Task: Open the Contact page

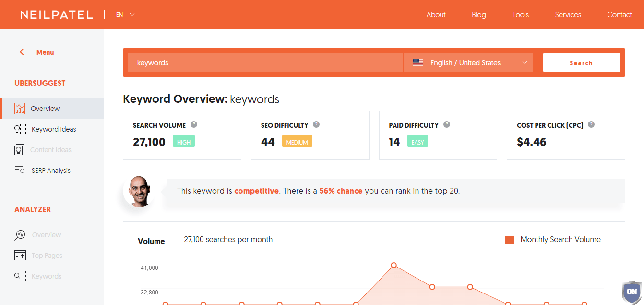Action: coord(620,15)
